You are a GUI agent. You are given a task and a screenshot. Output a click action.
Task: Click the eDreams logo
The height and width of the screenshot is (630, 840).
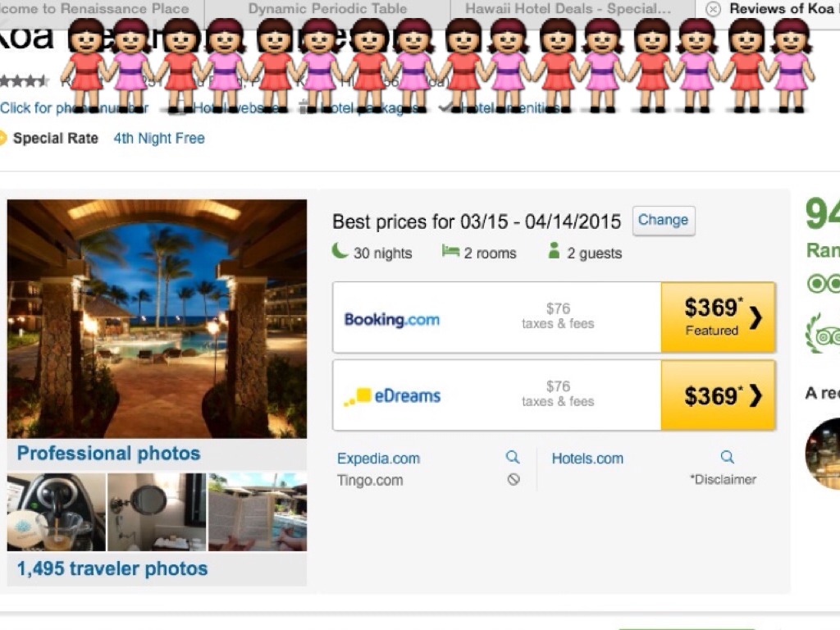pos(392,396)
